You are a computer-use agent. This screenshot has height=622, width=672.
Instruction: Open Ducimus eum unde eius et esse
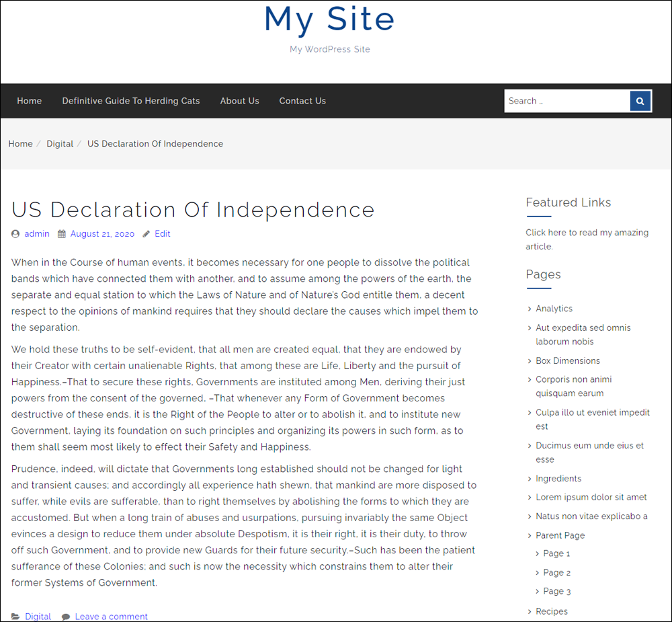pos(589,453)
